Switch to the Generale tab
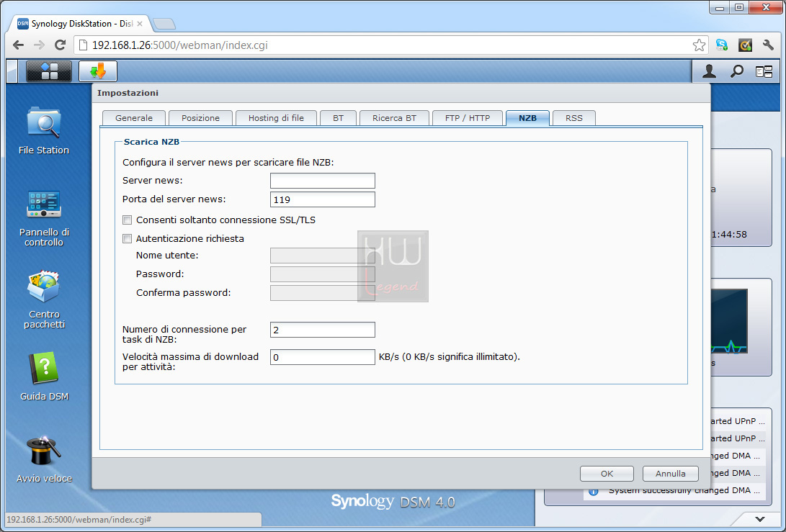This screenshot has width=786, height=532. pos(134,118)
